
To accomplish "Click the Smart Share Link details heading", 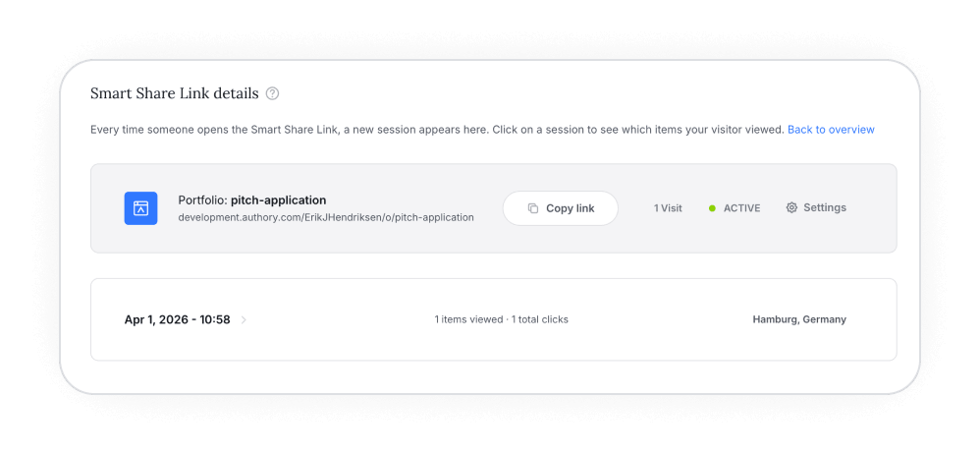I will click(174, 94).
